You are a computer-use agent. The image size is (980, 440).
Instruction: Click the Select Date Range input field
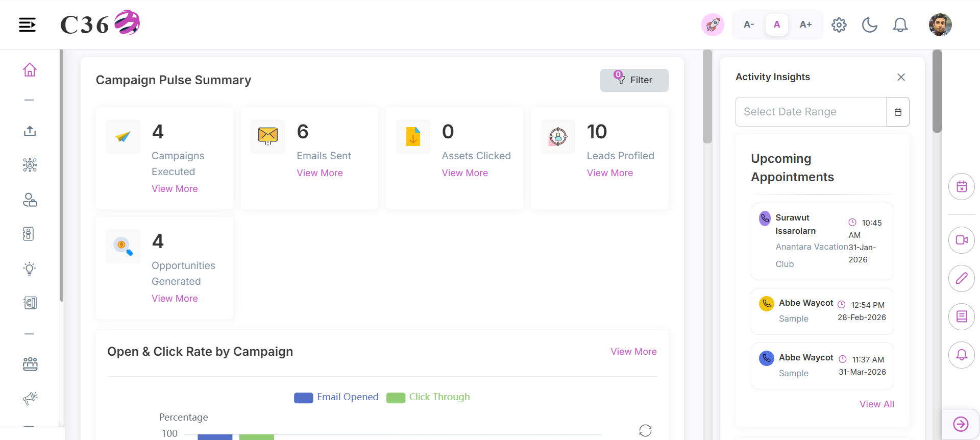(x=811, y=112)
